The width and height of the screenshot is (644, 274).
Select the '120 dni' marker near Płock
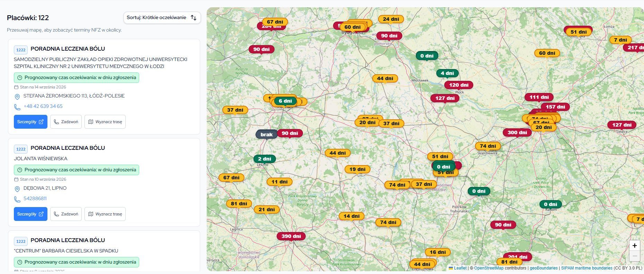459,85
